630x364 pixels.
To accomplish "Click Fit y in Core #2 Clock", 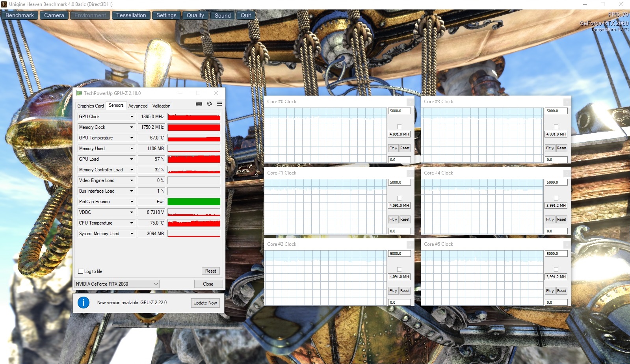I will (393, 291).
